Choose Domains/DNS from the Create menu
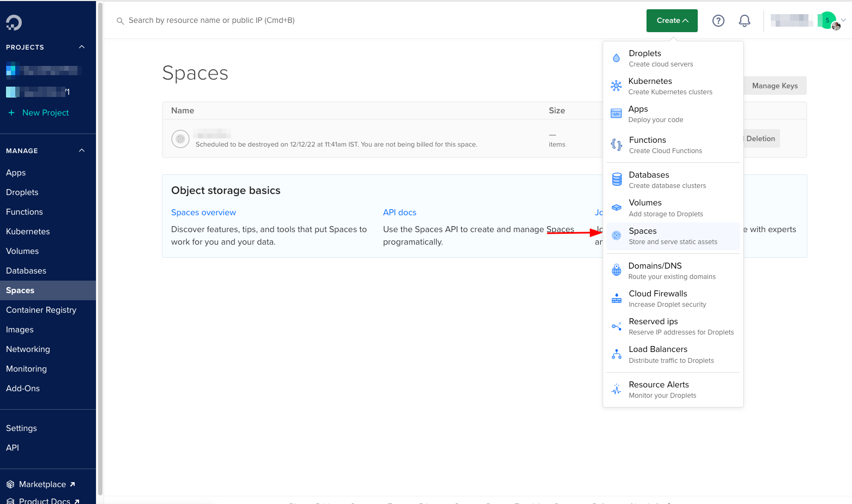Viewport: 852px width, 504px height. [x=673, y=271]
